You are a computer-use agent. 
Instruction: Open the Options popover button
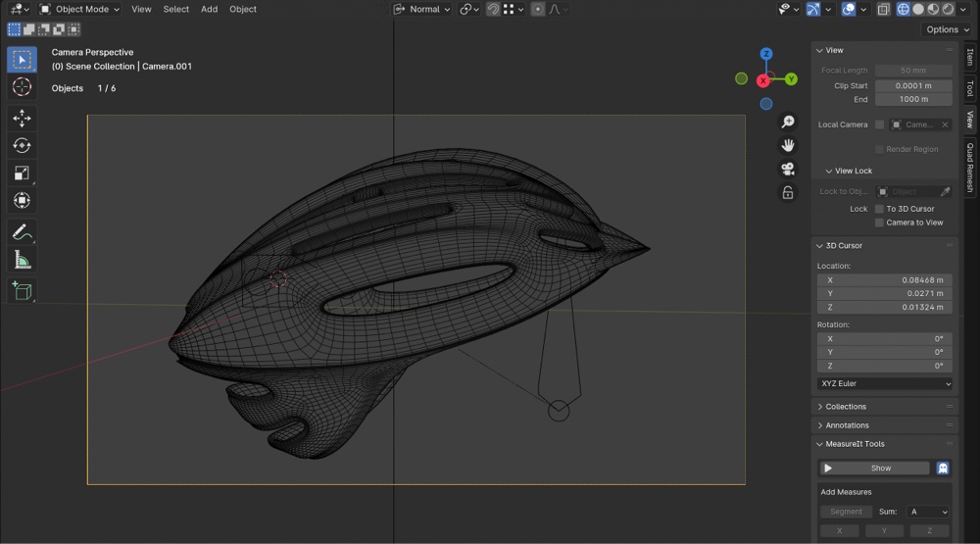click(x=948, y=29)
